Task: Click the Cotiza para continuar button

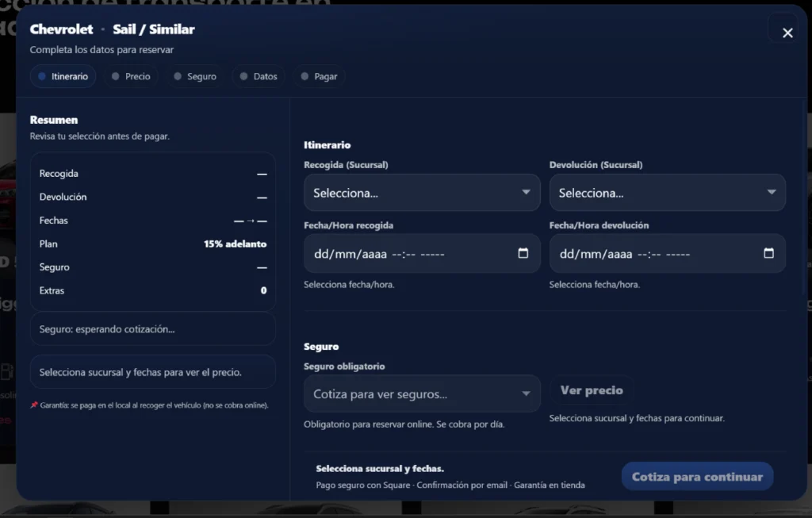Action: (x=696, y=477)
